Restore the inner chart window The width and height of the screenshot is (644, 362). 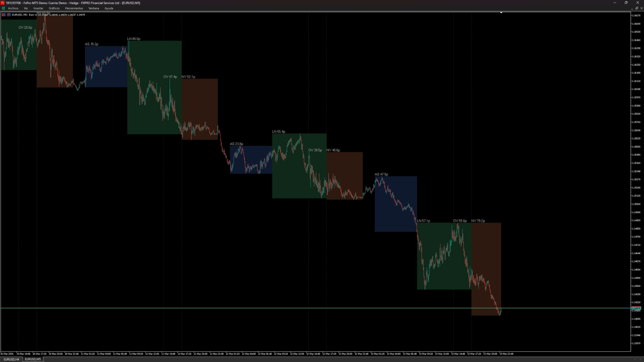tap(637, 8)
